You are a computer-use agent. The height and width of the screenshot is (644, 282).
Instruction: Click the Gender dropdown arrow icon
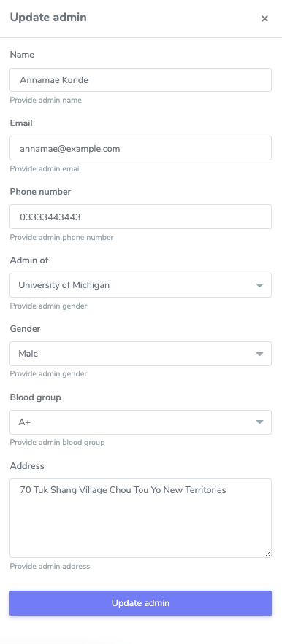coord(259,354)
